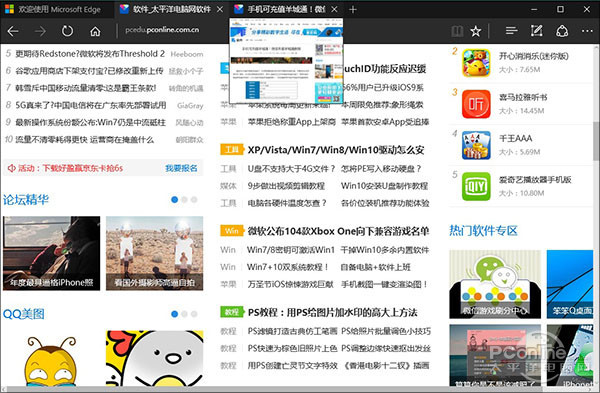The width and height of the screenshot is (600, 393).
Task: Open the 喜马拉雅听书 title link
Action: 523,98
